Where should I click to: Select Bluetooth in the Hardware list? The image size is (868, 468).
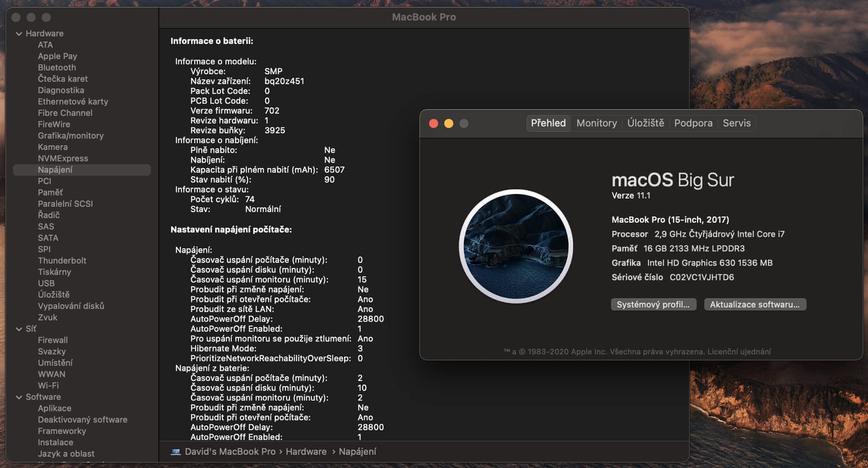pos(57,68)
